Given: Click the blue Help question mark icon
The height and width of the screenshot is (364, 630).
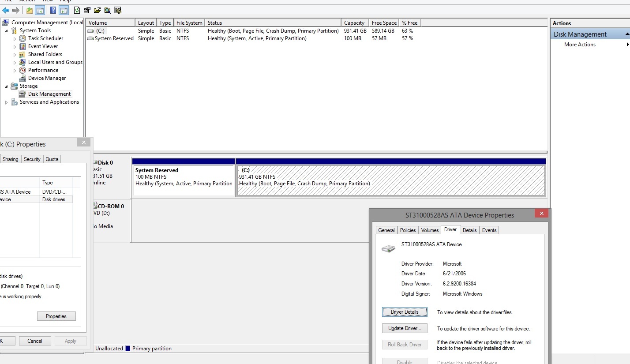Looking at the screenshot, I should pyautogui.click(x=53, y=10).
